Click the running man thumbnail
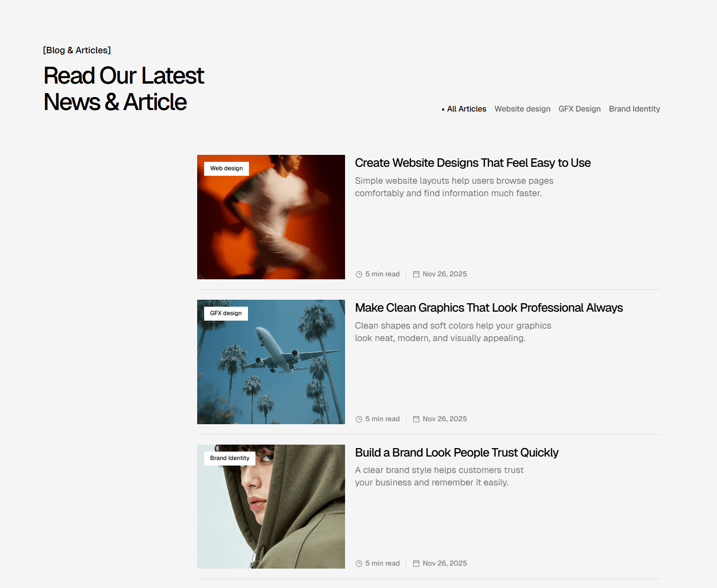Screen dimensions: 717x588 [x=271, y=217]
